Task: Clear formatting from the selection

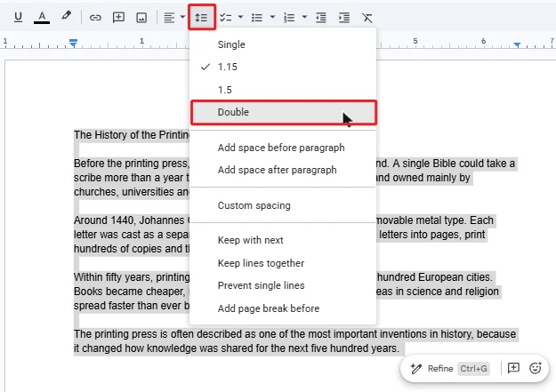Action: point(367,18)
